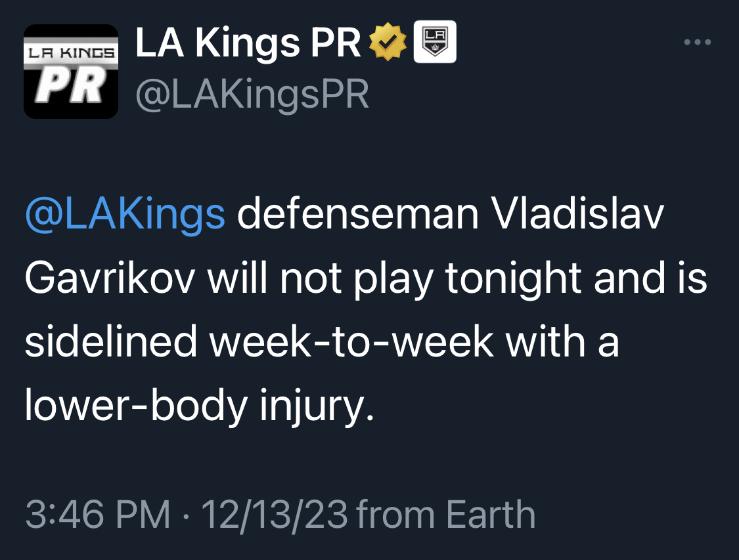The height and width of the screenshot is (560, 739).
Task: Open the LA Kings PR profile avatar
Action: point(71,71)
